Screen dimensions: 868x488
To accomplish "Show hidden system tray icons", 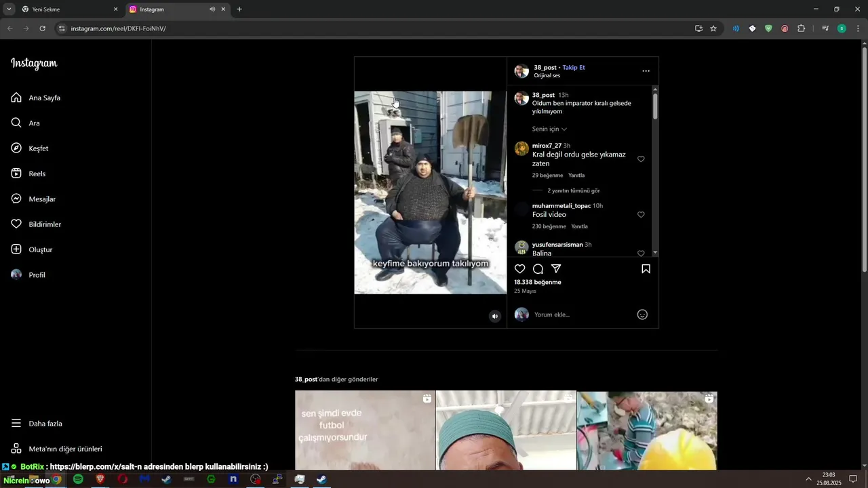I will pos(808,479).
